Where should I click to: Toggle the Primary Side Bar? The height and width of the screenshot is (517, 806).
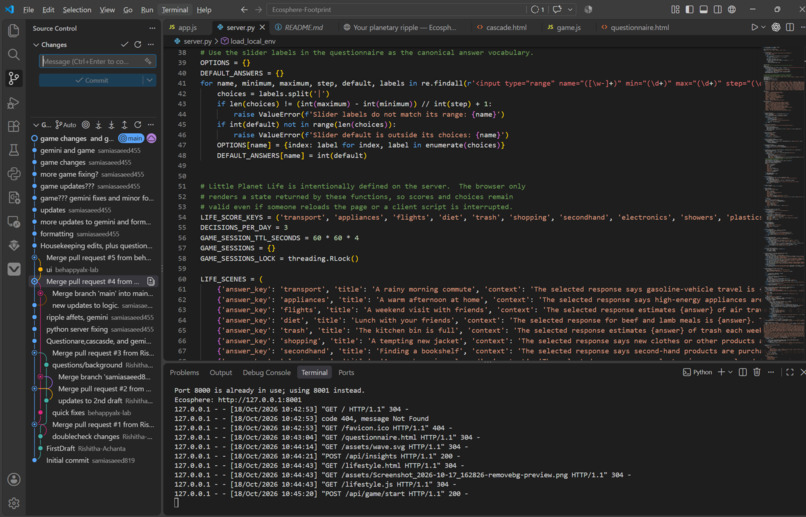pyautogui.click(x=689, y=9)
